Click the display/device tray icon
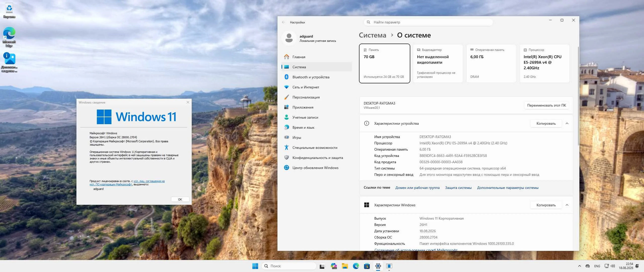644x272 pixels. (x=607, y=266)
